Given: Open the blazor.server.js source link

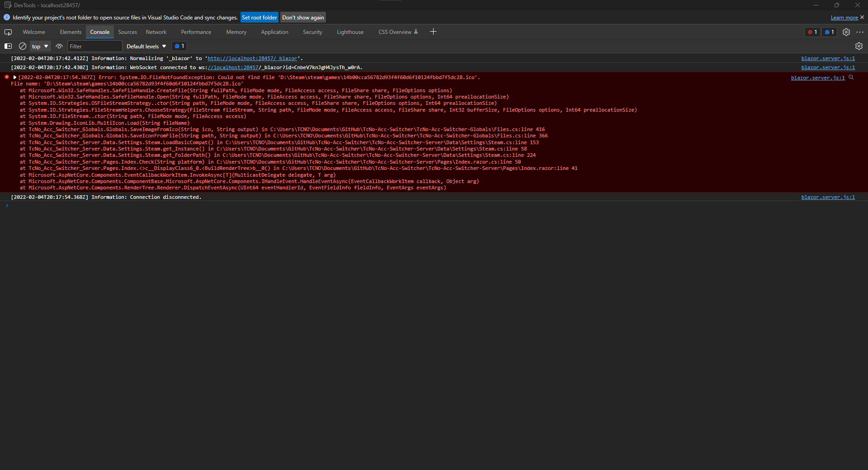Looking at the screenshot, I should [x=828, y=58].
